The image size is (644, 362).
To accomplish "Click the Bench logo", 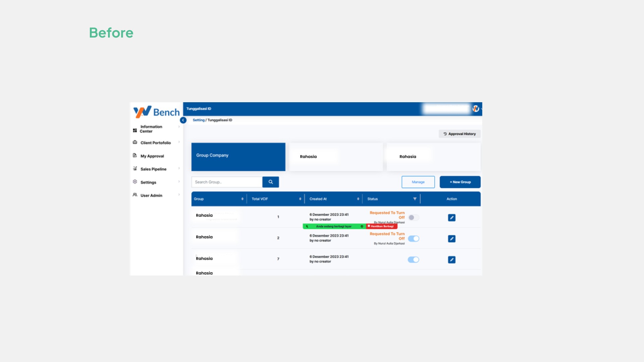I will click(x=157, y=112).
